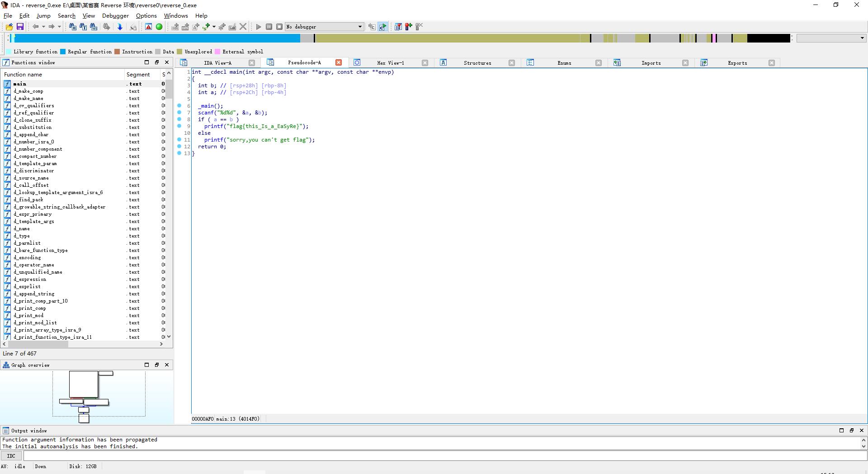Click the convert to code icon

point(175,27)
